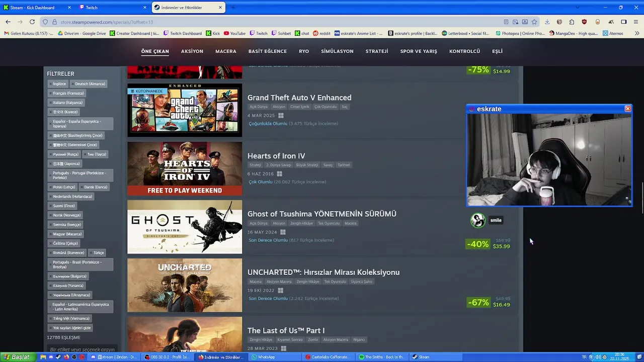Screen dimensions: 644x362
Task: Switch to Stream - Kick Dashboard tab
Action: 38,8
